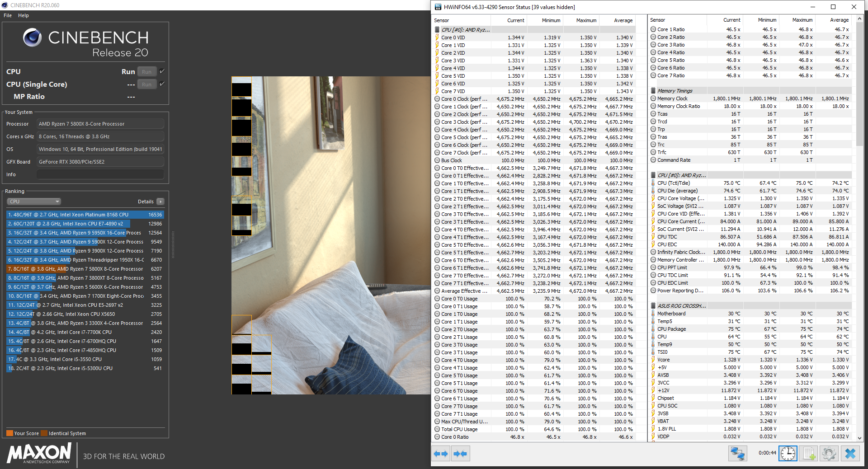Image resolution: width=868 pixels, height=469 pixels.
Task: Select the Infinity Fabric Clock row
Action: tap(750, 252)
